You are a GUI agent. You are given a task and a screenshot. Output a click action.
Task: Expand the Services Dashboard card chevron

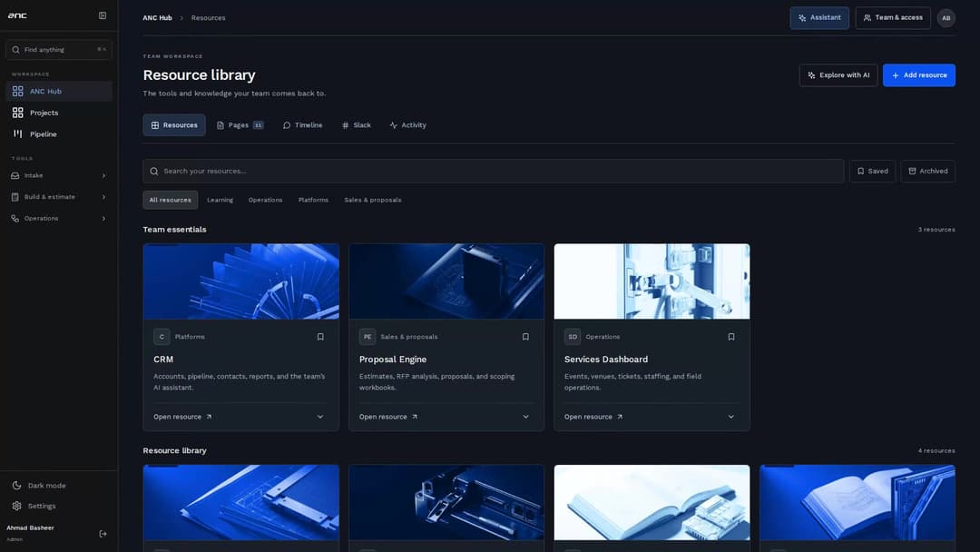(731, 417)
